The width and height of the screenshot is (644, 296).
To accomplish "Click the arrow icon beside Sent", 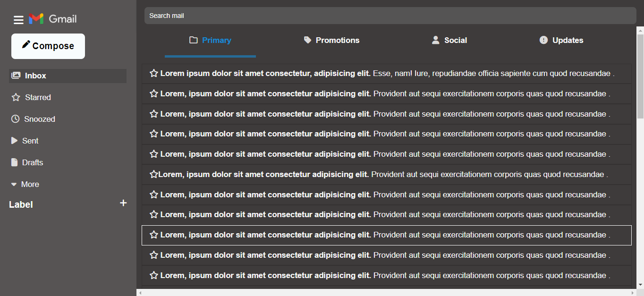I will (x=14, y=141).
